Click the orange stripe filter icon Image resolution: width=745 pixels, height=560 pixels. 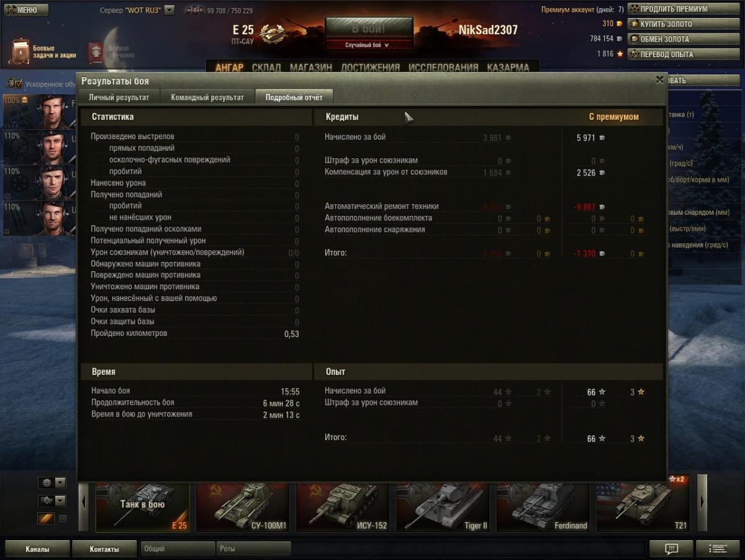tap(46, 518)
